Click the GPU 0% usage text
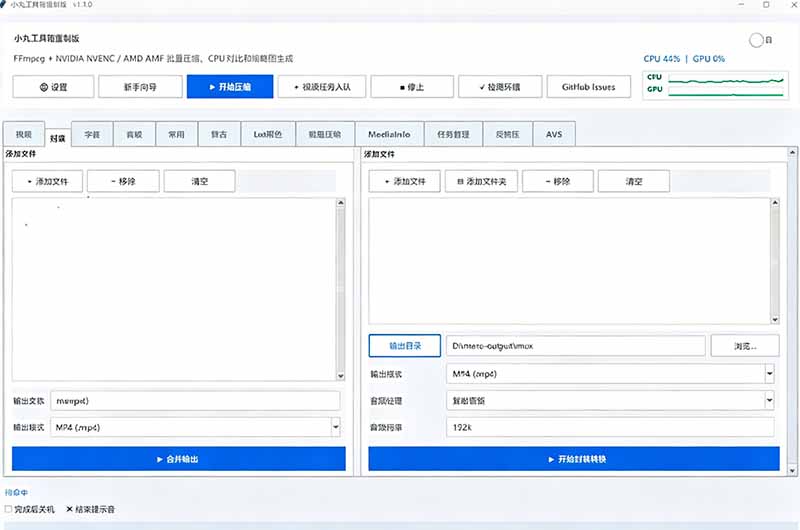Screen dimensions: 800x530 point(709,59)
